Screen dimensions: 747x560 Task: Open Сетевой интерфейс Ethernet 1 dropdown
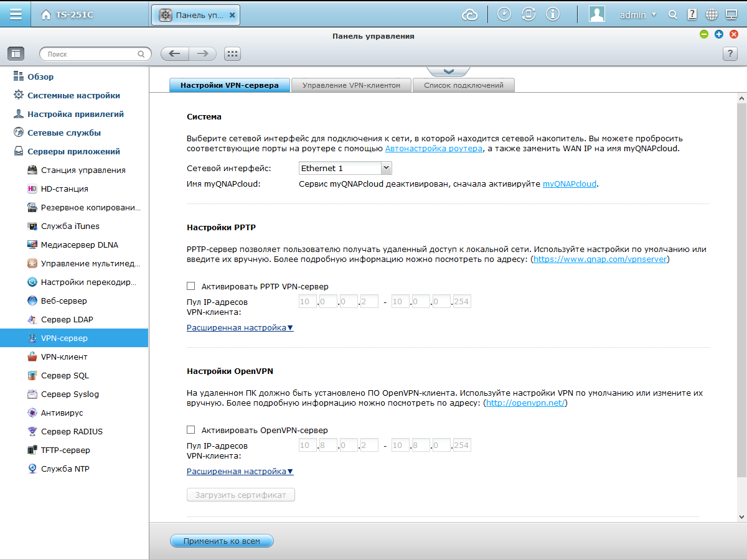pos(345,168)
